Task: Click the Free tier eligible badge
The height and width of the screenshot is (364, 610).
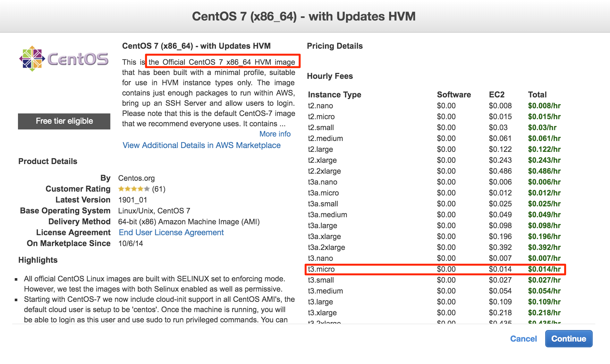Action: (x=64, y=121)
